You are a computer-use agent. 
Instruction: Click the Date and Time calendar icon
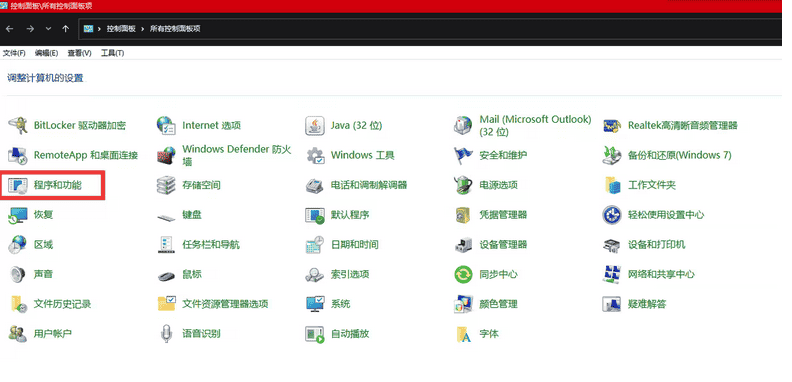pyautogui.click(x=315, y=245)
